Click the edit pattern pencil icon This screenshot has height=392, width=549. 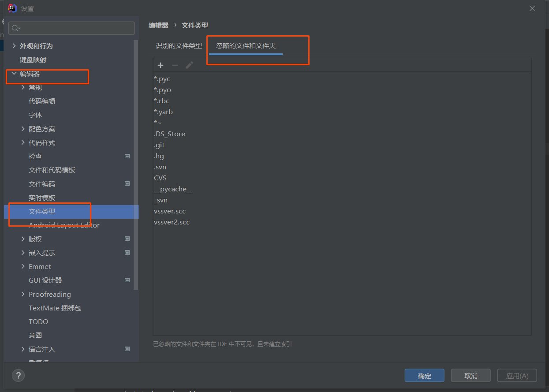point(189,65)
